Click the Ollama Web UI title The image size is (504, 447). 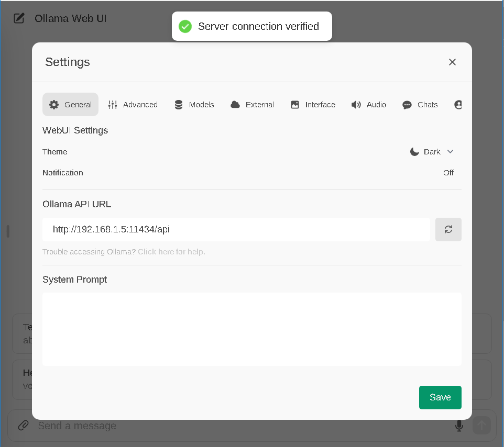click(70, 18)
